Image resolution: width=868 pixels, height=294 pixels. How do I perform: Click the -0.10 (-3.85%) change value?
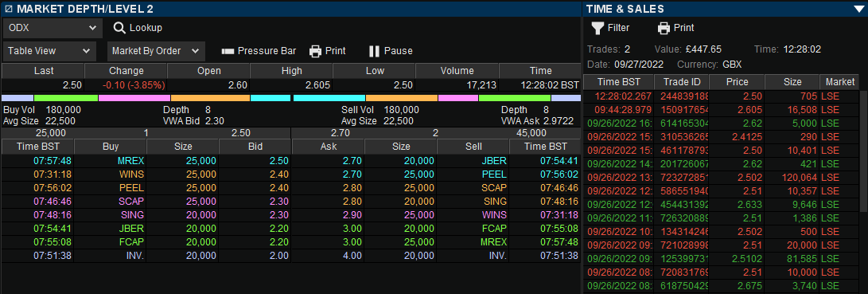tap(133, 85)
